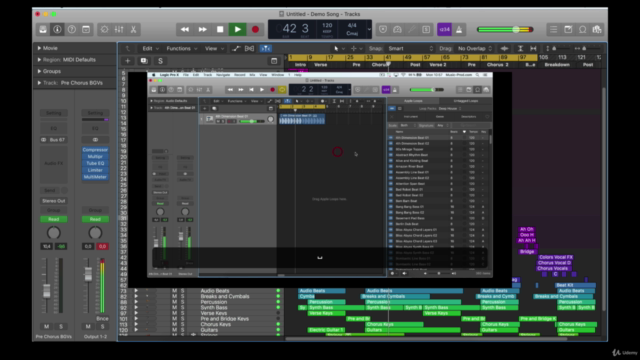Click the Rewind transport button

[185, 29]
